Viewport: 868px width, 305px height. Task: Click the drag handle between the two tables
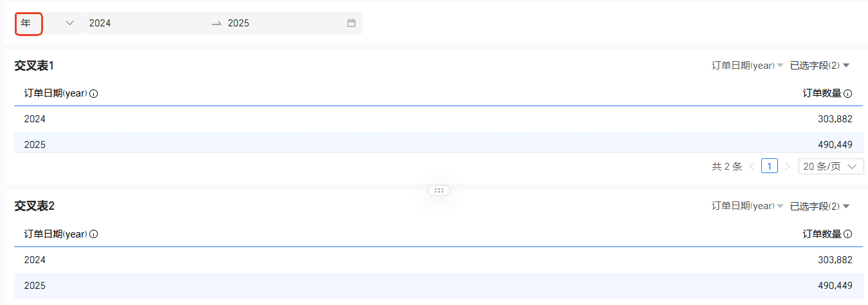click(x=439, y=190)
